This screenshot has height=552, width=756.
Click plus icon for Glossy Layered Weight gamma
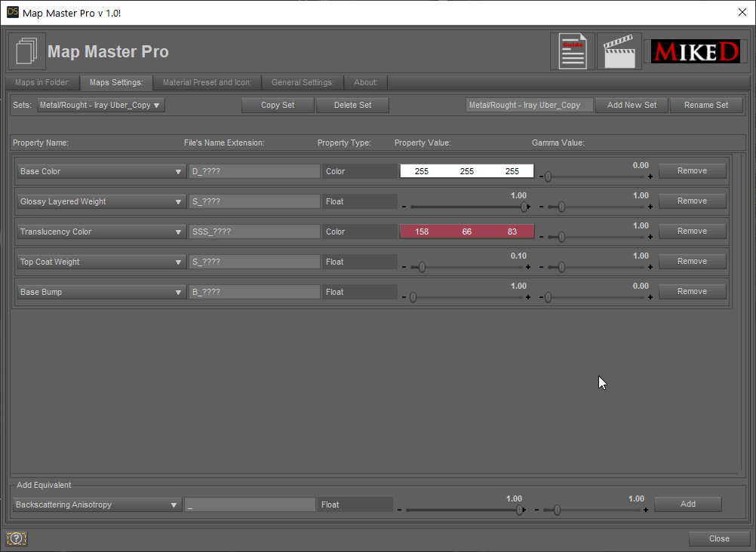650,207
